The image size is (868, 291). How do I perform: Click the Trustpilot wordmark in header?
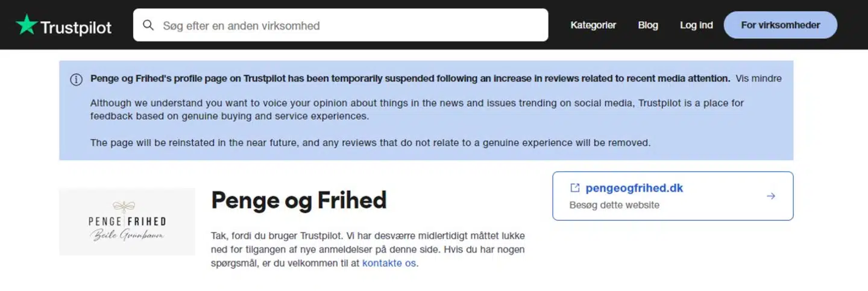[x=76, y=27]
